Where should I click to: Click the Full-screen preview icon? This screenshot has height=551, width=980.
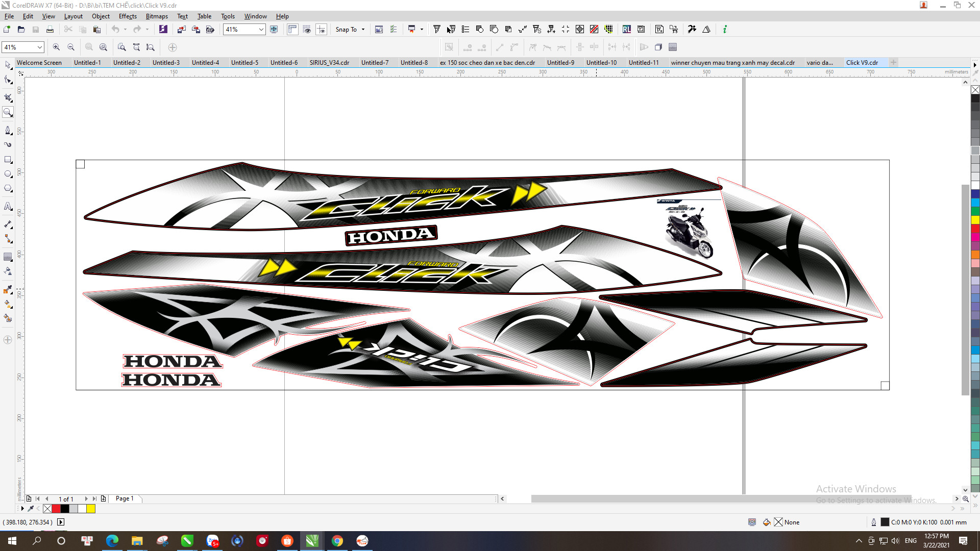click(274, 30)
